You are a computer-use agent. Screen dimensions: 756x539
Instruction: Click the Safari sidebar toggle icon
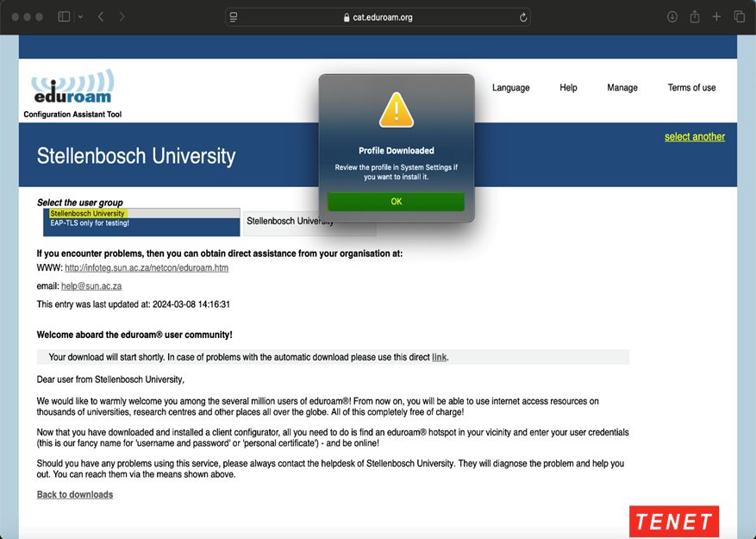click(x=64, y=17)
